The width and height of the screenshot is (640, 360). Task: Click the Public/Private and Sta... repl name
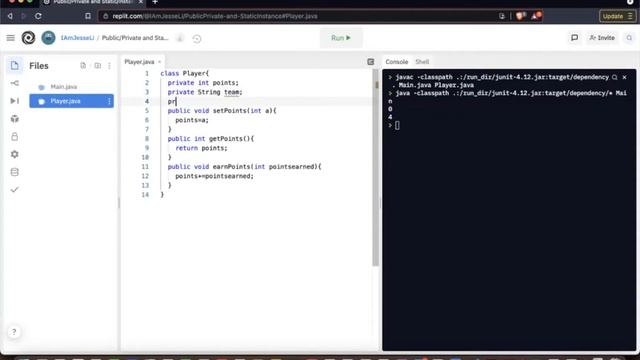pyautogui.click(x=135, y=38)
